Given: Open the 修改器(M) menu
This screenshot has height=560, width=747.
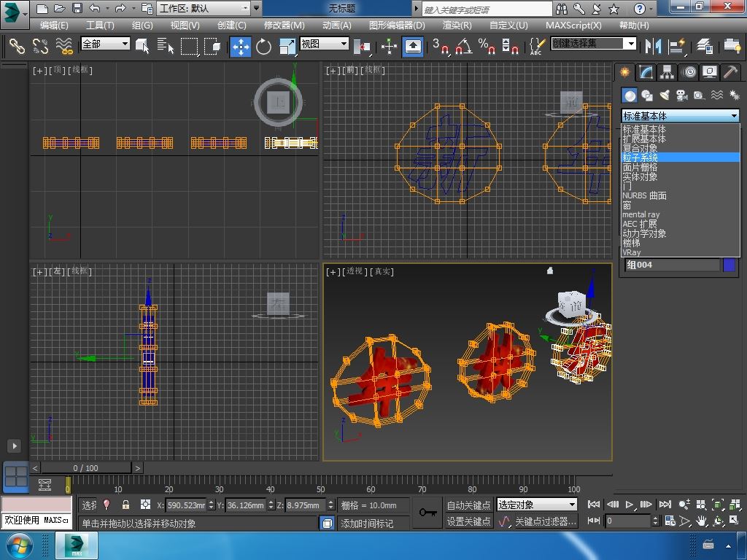Looking at the screenshot, I should point(284,25).
